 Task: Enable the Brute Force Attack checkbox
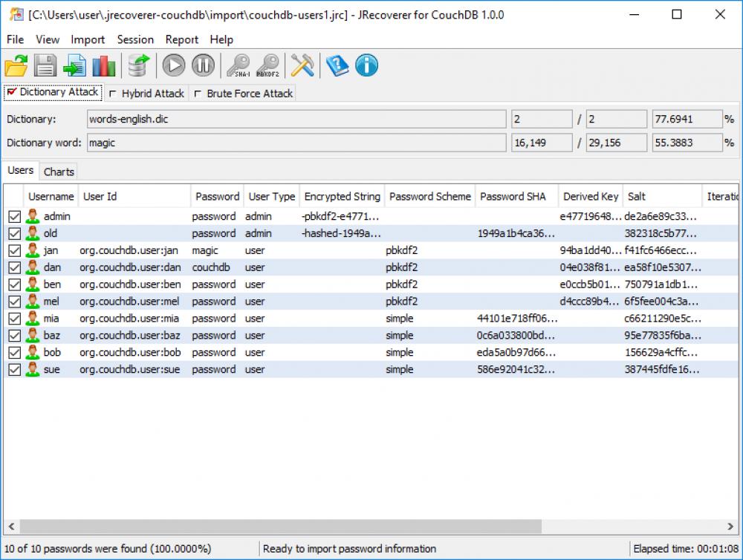[x=197, y=94]
